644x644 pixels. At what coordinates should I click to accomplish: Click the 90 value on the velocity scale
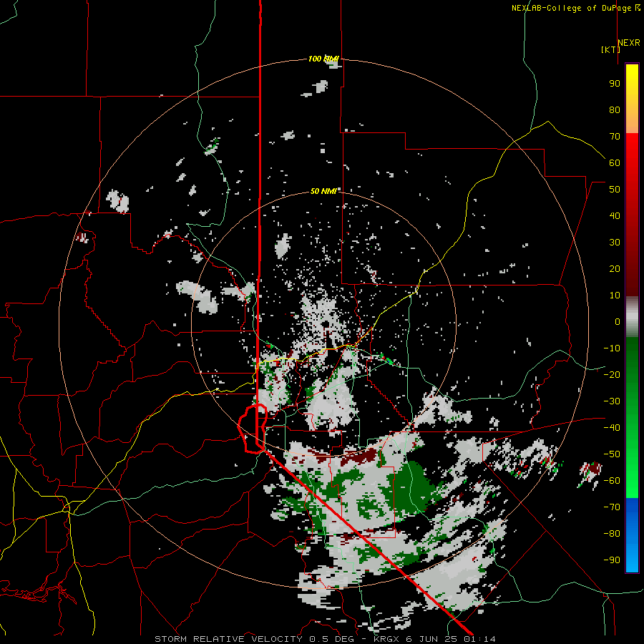coord(615,84)
